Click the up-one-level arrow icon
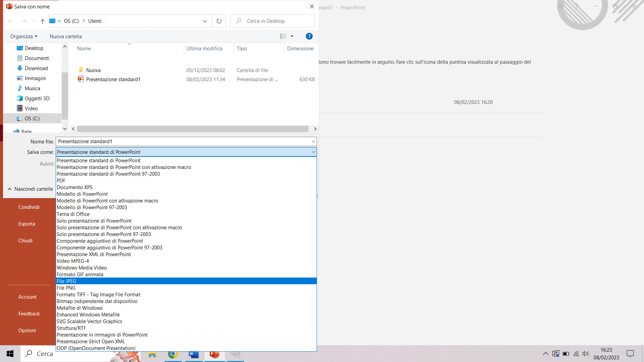Viewport: 644px width, 362px height. pos(43,21)
